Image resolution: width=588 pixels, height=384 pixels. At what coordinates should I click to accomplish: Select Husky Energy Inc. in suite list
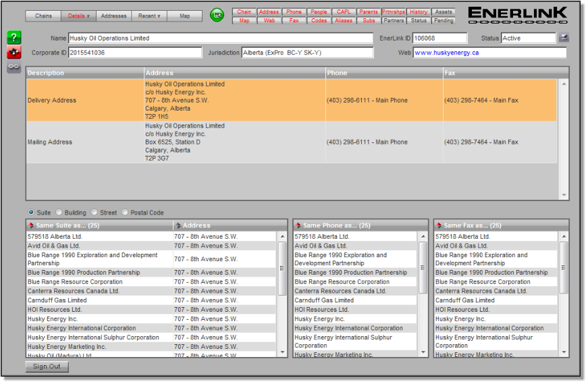pos(151,319)
